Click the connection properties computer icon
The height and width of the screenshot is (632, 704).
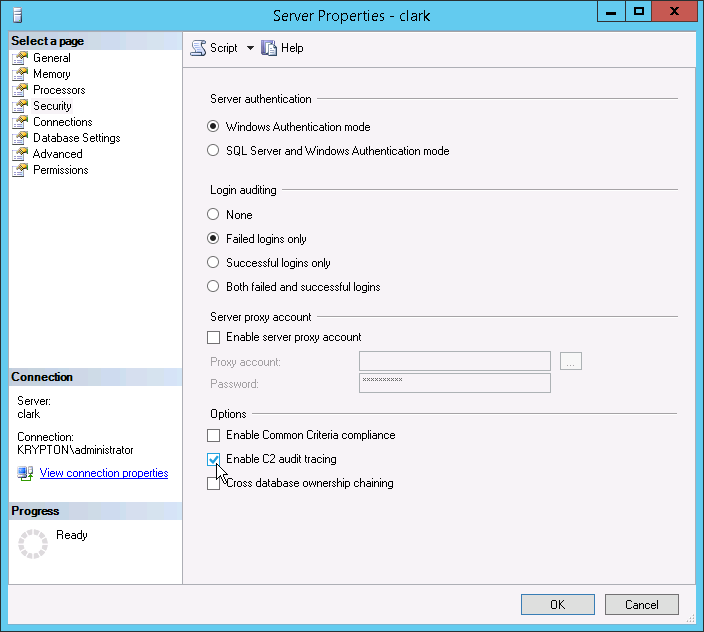coord(25,473)
